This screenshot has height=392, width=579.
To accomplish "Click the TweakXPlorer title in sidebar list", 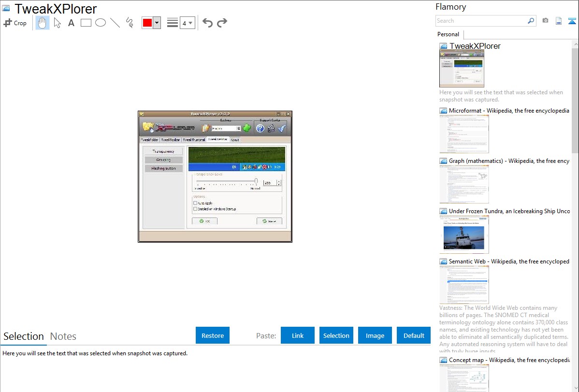I will (x=475, y=46).
